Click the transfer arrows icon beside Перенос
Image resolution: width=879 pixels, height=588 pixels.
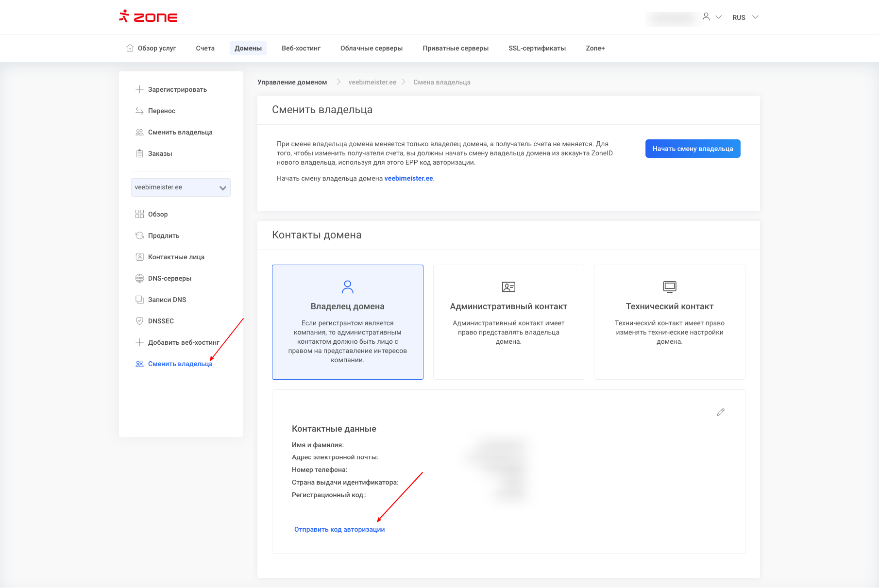click(x=139, y=111)
